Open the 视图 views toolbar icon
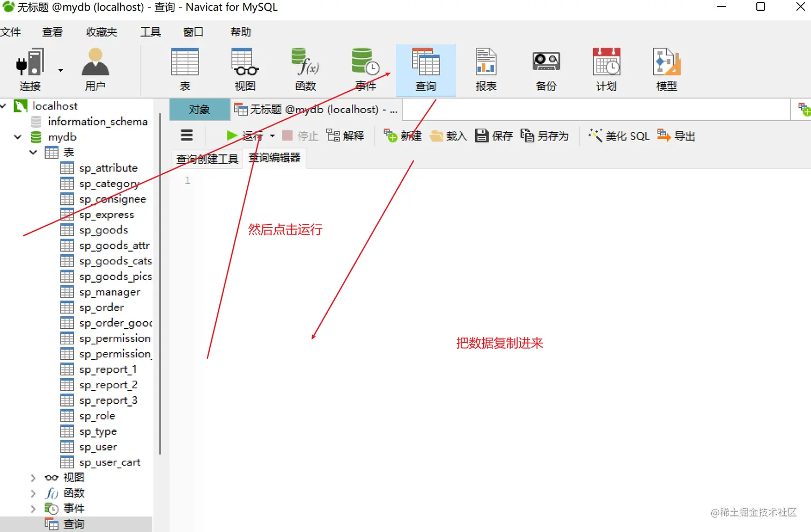This screenshot has width=811, height=532. tap(245, 70)
